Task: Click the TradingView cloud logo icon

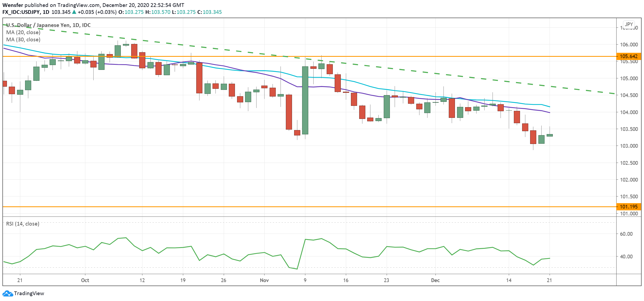Action: point(7,293)
